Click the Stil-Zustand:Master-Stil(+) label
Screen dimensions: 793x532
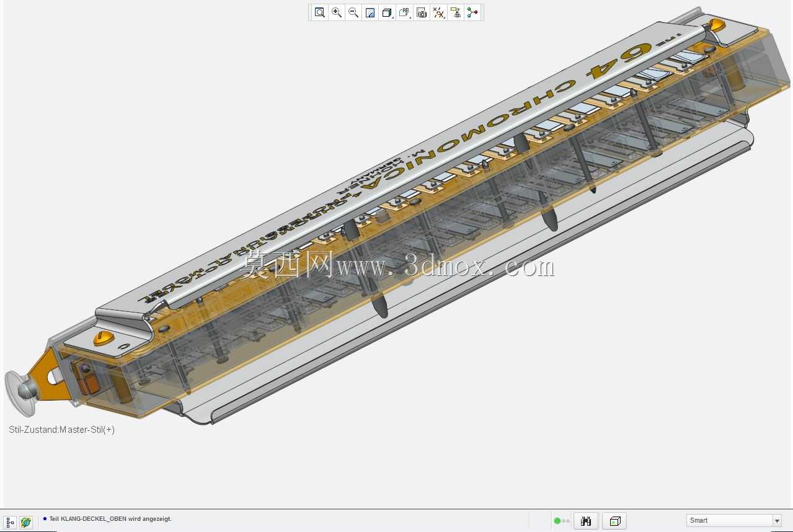click(61, 430)
